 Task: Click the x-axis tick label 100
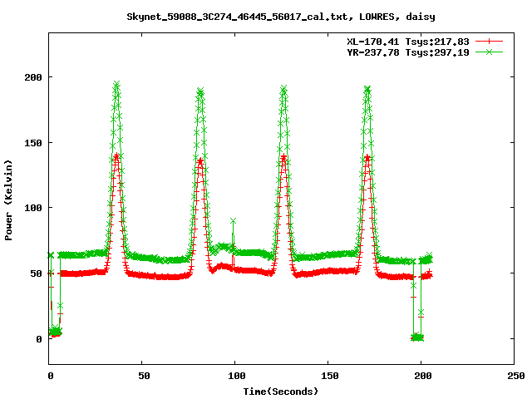click(x=237, y=376)
